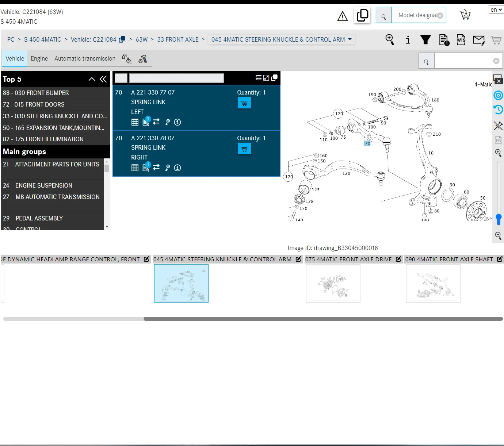Viewport: 504px width, 446px height.
Task: Click the copy pages icon in header
Action: 362,15
